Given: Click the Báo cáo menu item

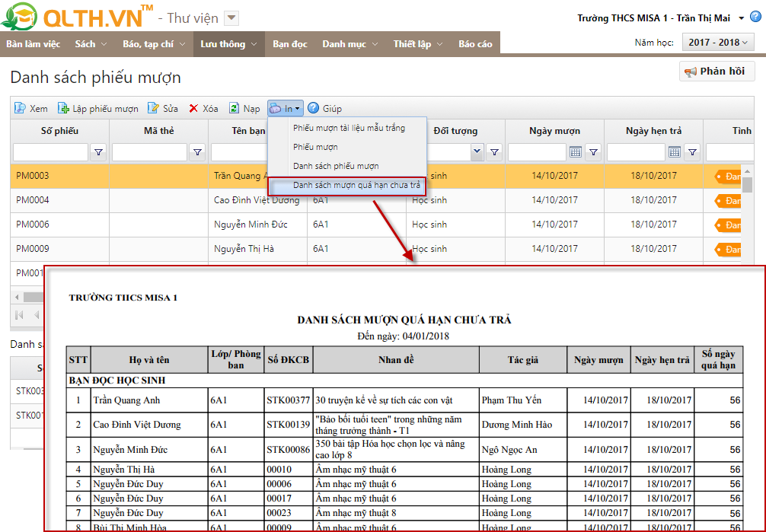Looking at the screenshot, I should pos(475,44).
